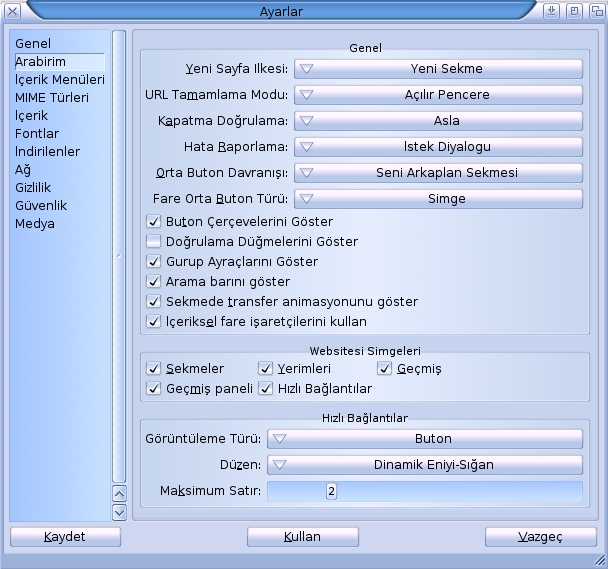Select Genel in the settings list
This screenshot has width=608, height=569.
pyautogui.click(x=60, y=43)
